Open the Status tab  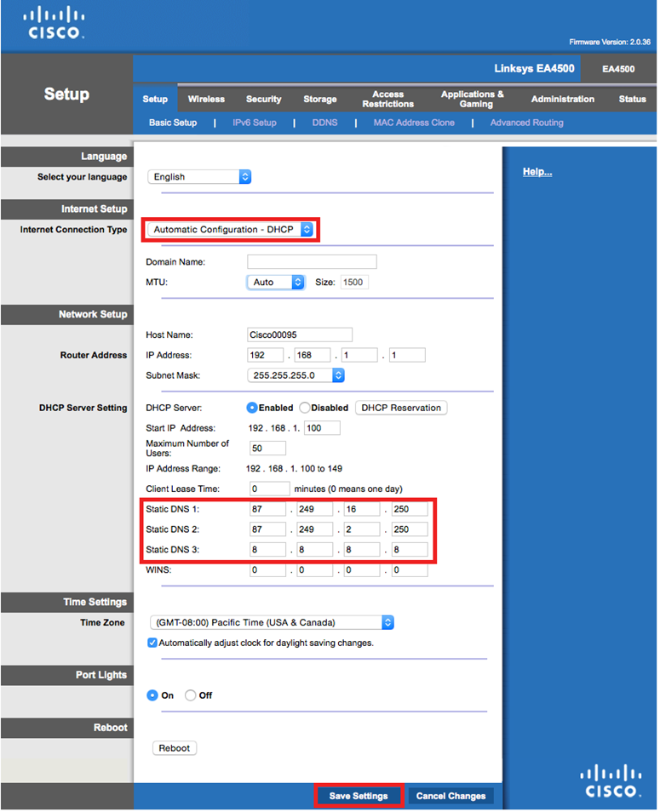tap(633, 99)
